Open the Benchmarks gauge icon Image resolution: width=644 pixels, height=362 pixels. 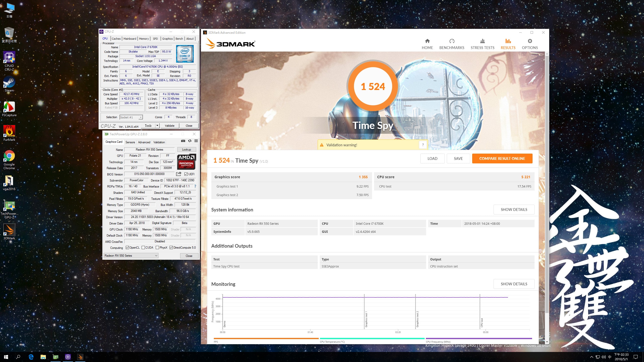point(452,41)
